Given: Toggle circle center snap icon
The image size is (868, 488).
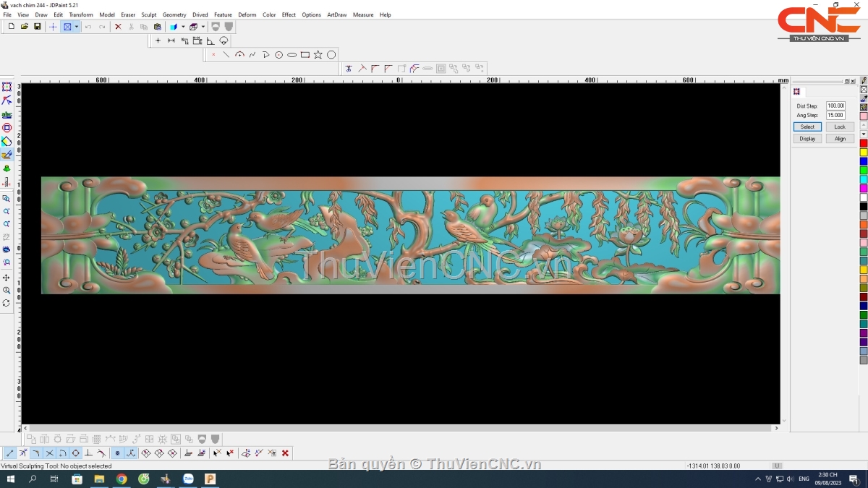Looking at the screenshot, I should click(x=75, y=453).
